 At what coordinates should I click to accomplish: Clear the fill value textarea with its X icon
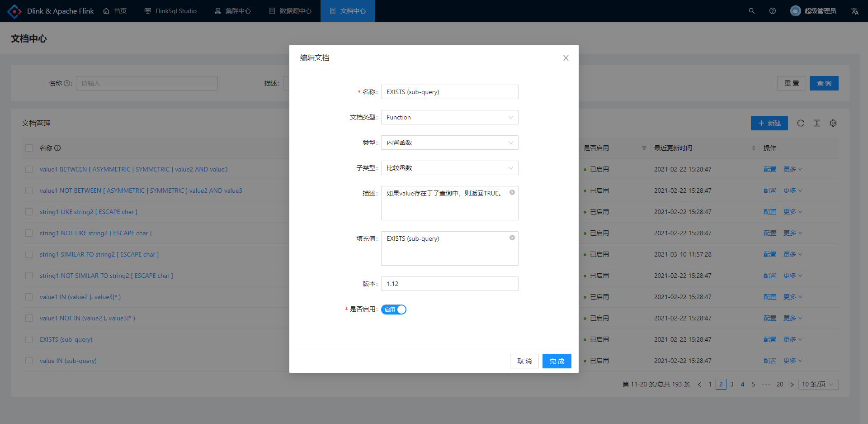tap(512, 238)
